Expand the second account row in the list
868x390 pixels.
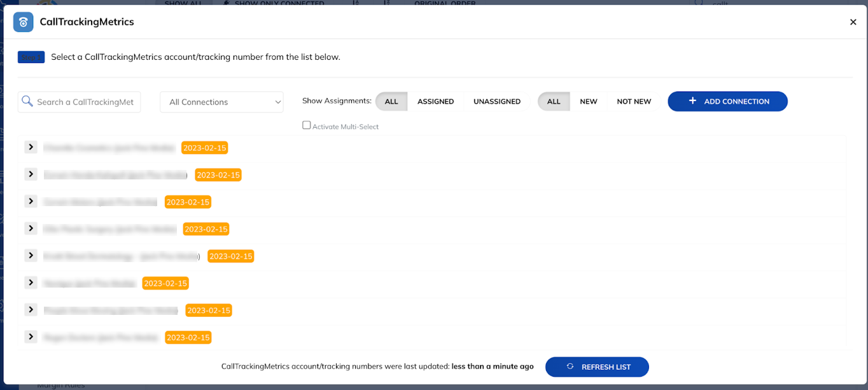pos(31,174)
